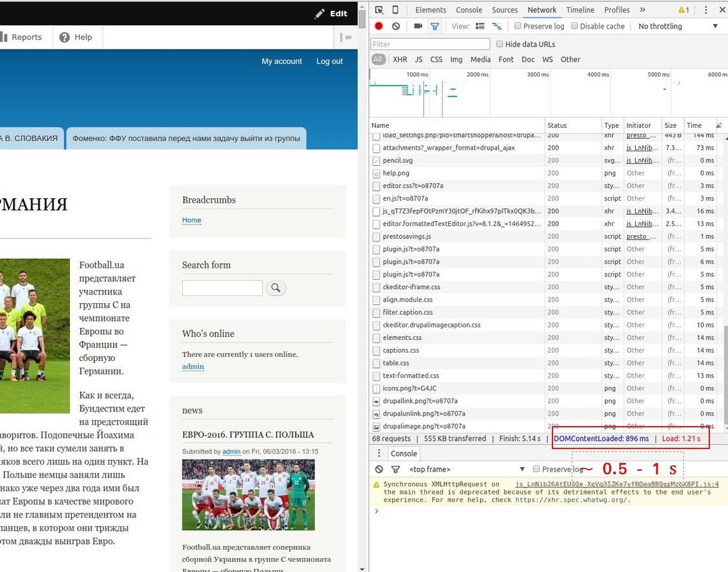
Task: Click the Search form text input
Action: 223,288
